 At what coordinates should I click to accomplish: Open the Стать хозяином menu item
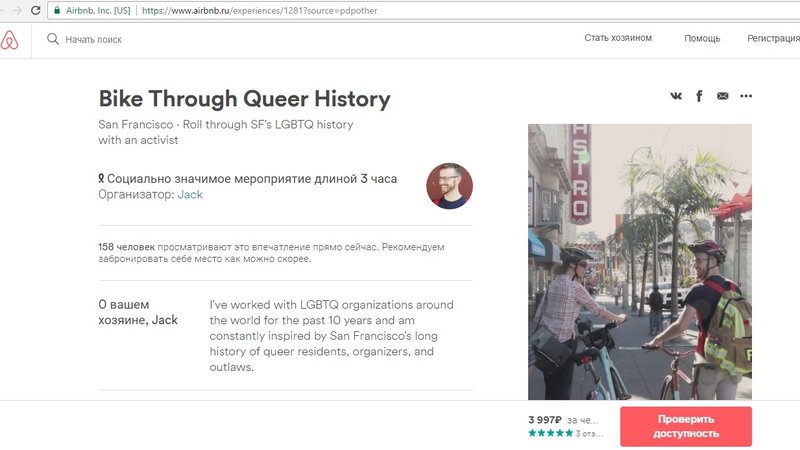pyautogui.click(x=618, y=38)
